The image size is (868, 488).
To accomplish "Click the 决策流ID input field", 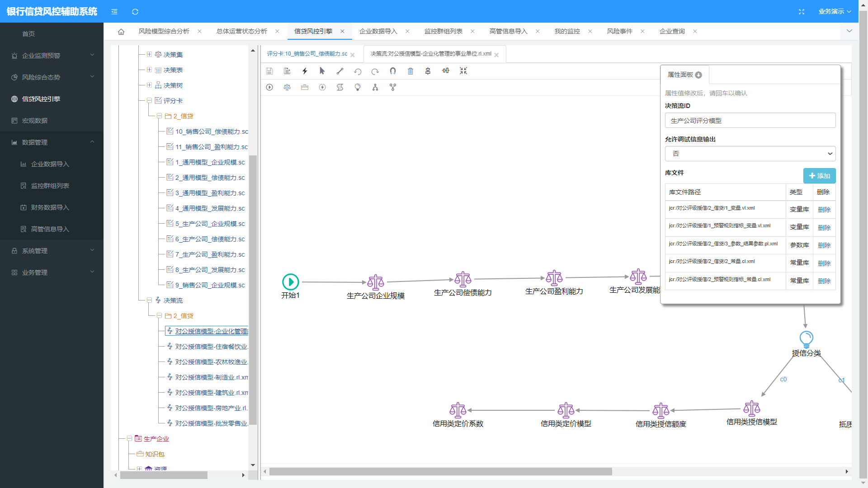I will [750, 121].
